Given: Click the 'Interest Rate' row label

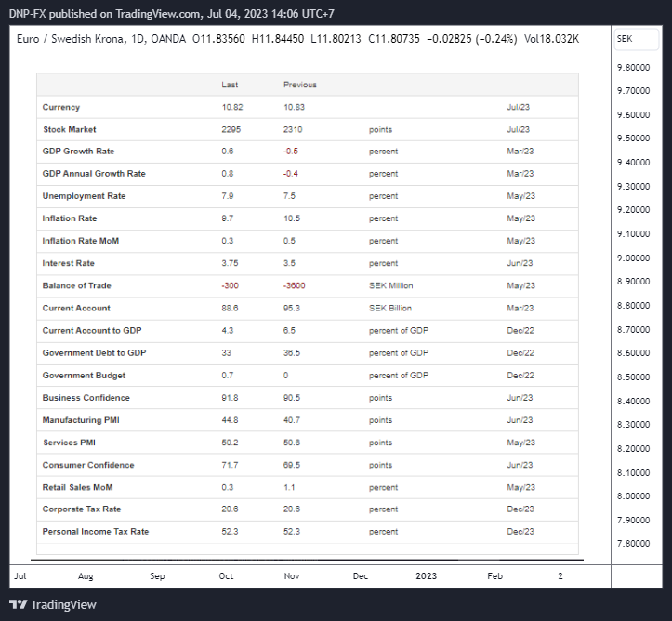Looking at the screenshot, I should [68, 263].
